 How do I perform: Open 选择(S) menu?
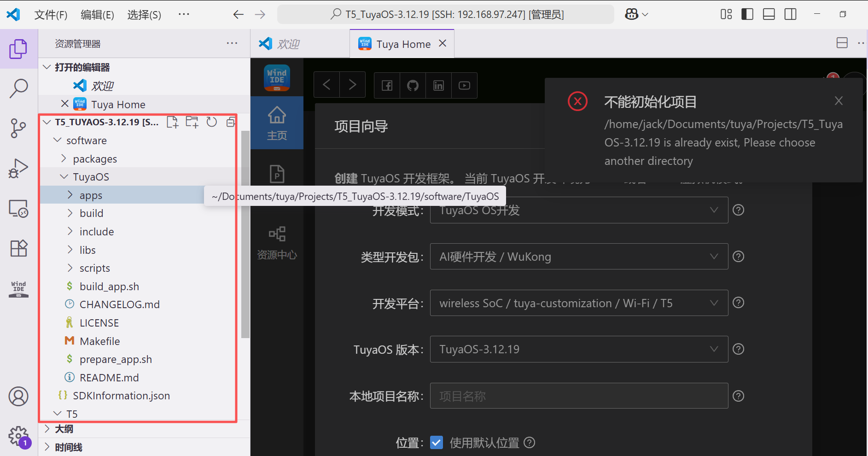click(x=144, y=15)
